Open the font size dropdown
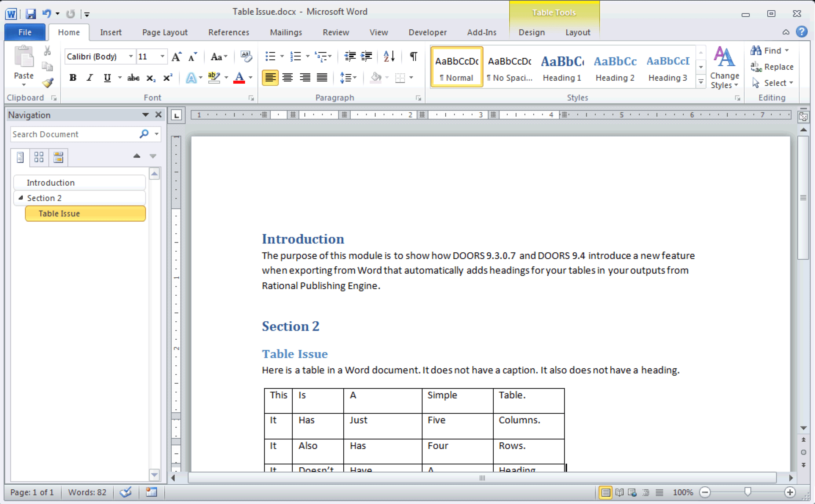815x504 pixels. click(x=162, y=56)
